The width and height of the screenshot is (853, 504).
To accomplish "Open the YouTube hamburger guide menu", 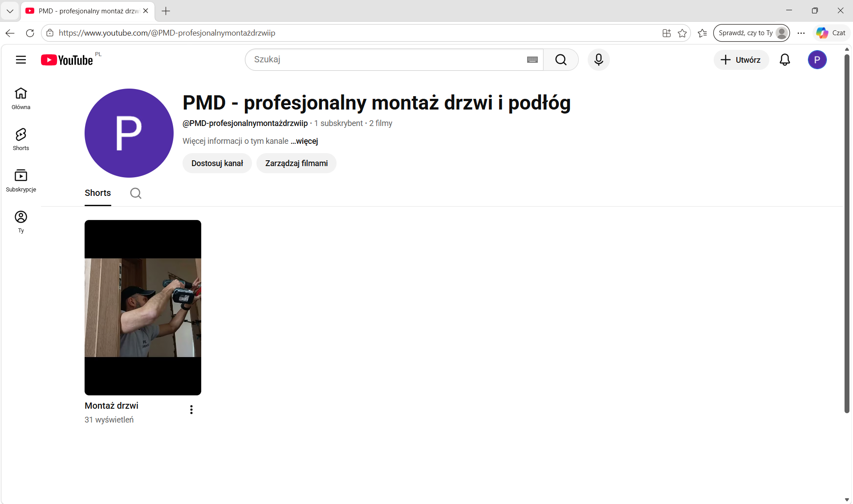I will 21,60.
